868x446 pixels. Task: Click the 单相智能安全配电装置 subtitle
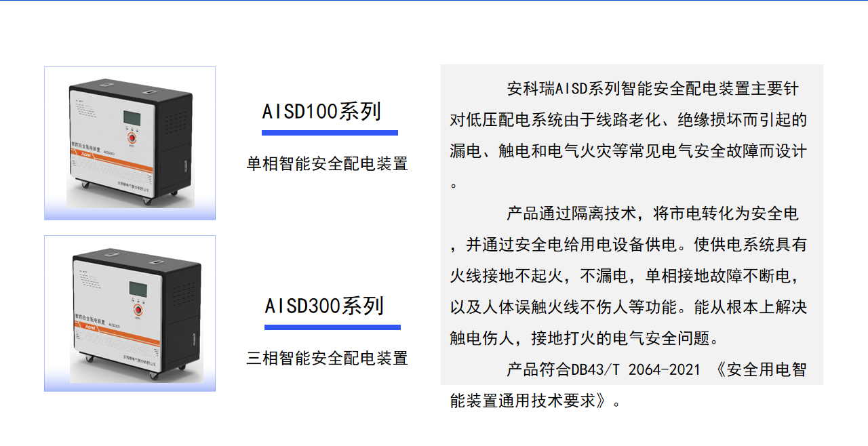(327, 163)
